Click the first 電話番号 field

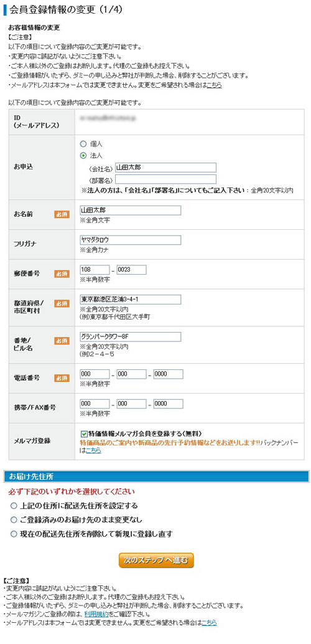[95, 374]
